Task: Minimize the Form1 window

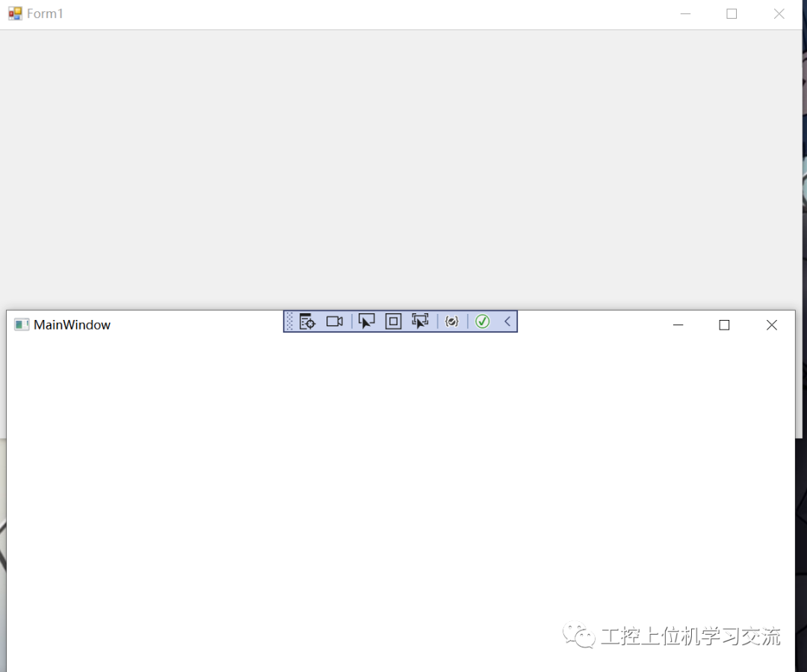Action: tap(685, 14)
